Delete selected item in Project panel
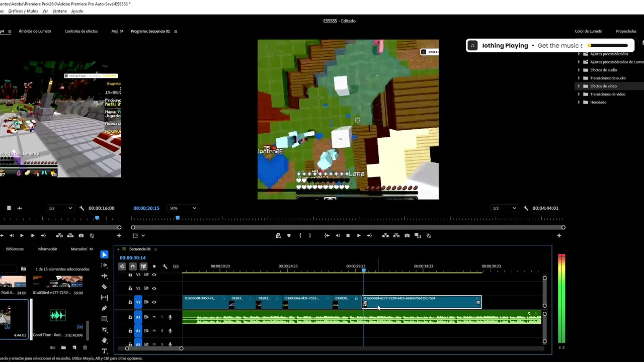The height and width of the screenshot is (362, 644). click(x=85, y=347)
